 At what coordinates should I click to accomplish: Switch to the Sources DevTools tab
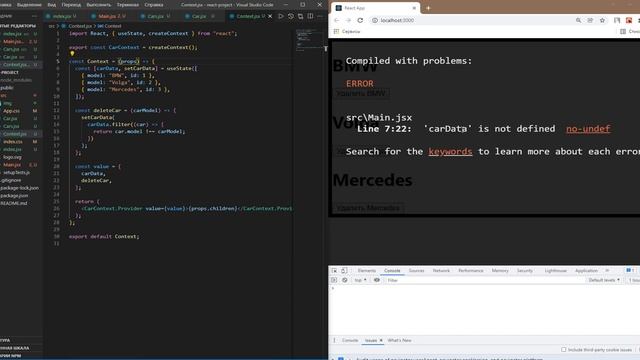416,271
